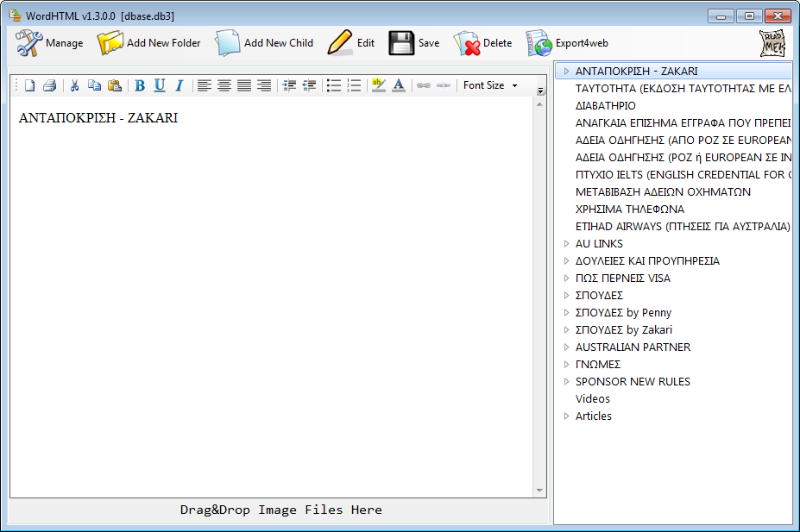Click the indent icon
This screenshot has height=532, width=800.
pyautogui.click(x=289, y=85)
